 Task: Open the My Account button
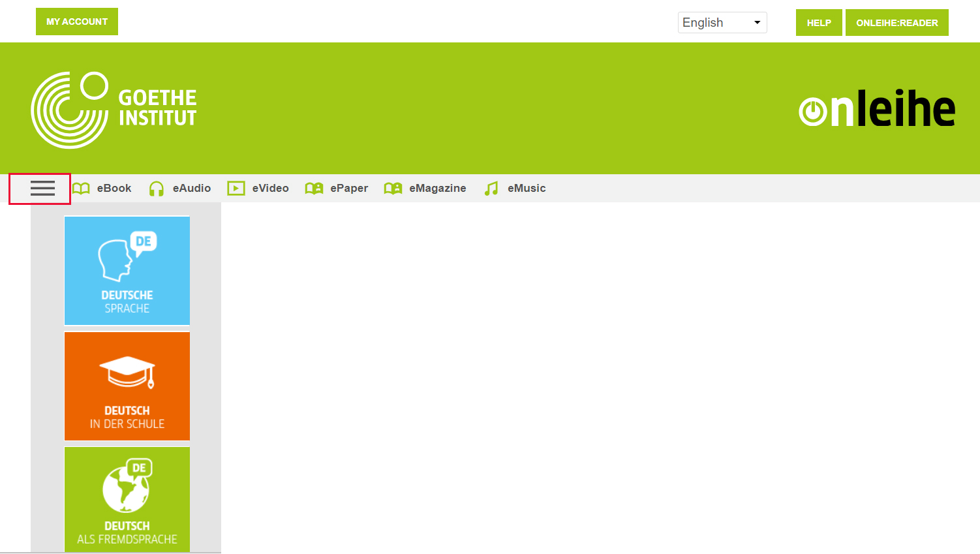pos(77,22)
